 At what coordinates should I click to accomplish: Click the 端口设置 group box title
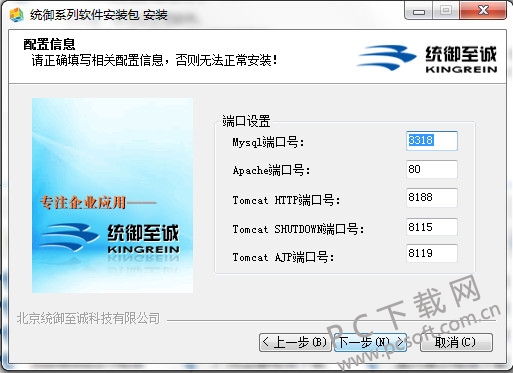point(246,121)
